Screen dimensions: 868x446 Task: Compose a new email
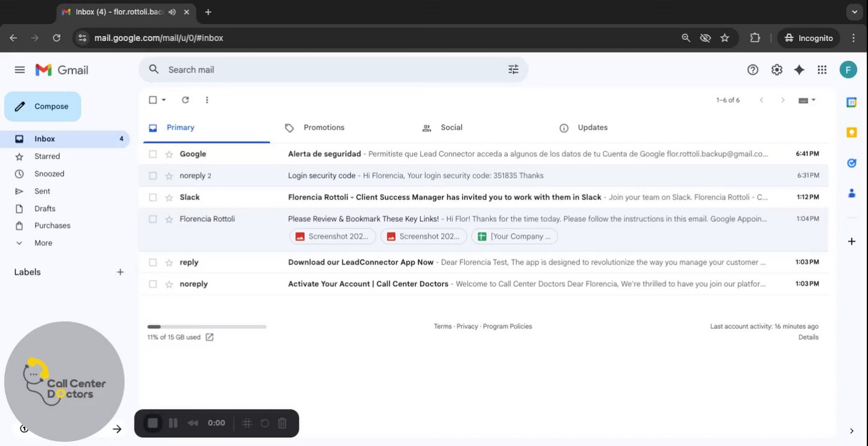pyautogui.click(x=43, y=107)
